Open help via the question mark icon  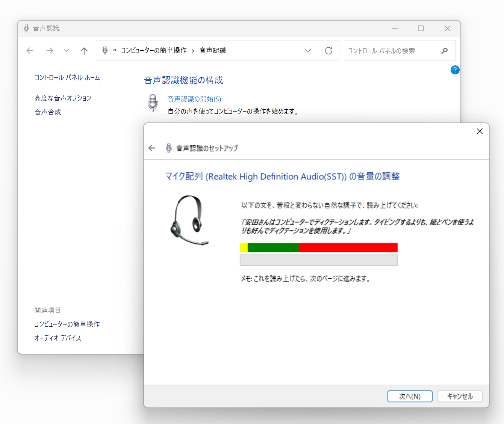pos(455,70)
